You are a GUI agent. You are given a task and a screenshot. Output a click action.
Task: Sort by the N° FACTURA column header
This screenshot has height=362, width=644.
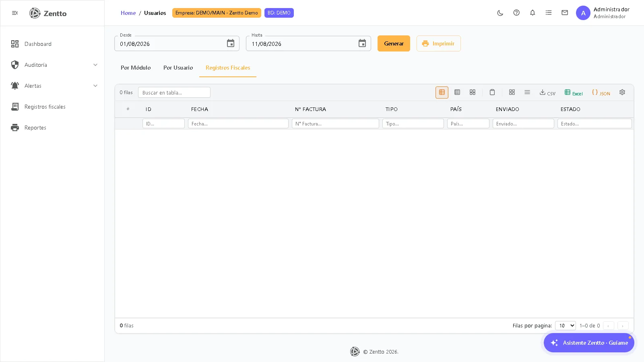310,109
